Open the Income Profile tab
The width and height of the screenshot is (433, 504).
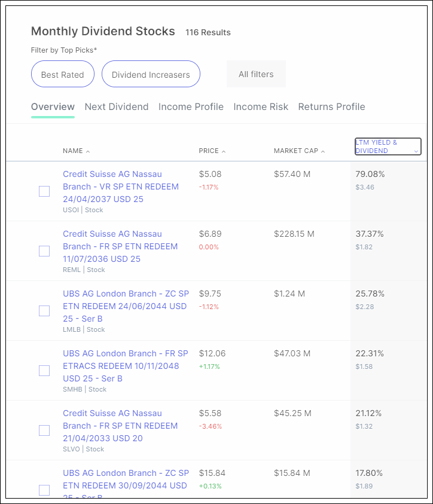[x=191, y=106]
